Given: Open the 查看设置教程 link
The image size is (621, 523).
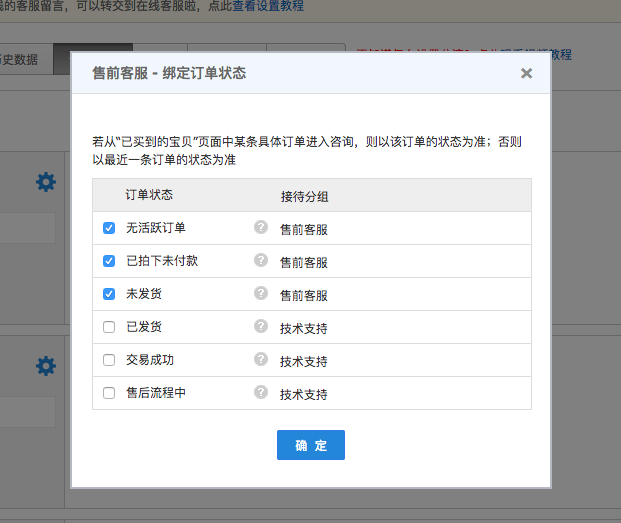Looking at the screenshot, I should click(261, 7).
